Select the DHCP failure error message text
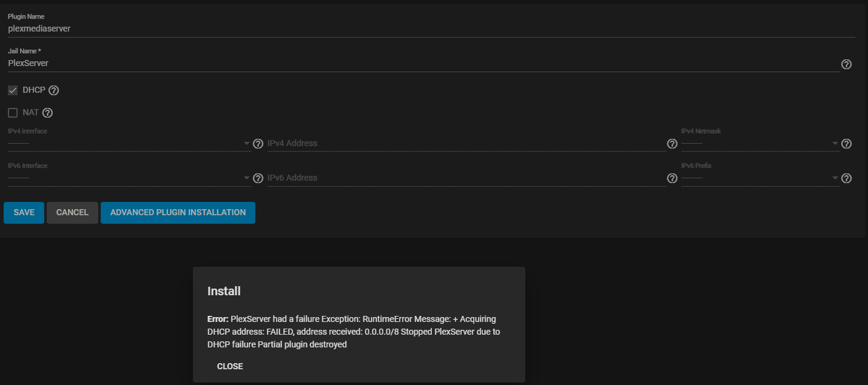Image resolution: width=868 pixels, height=385 pixels. click(354, 332)
